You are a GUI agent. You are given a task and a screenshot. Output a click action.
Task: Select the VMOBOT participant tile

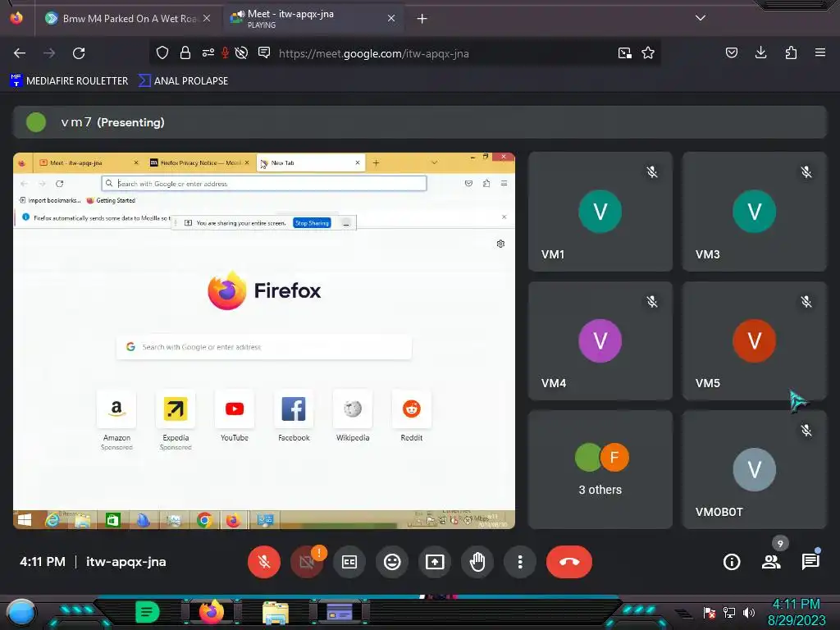tap(755, 470)
